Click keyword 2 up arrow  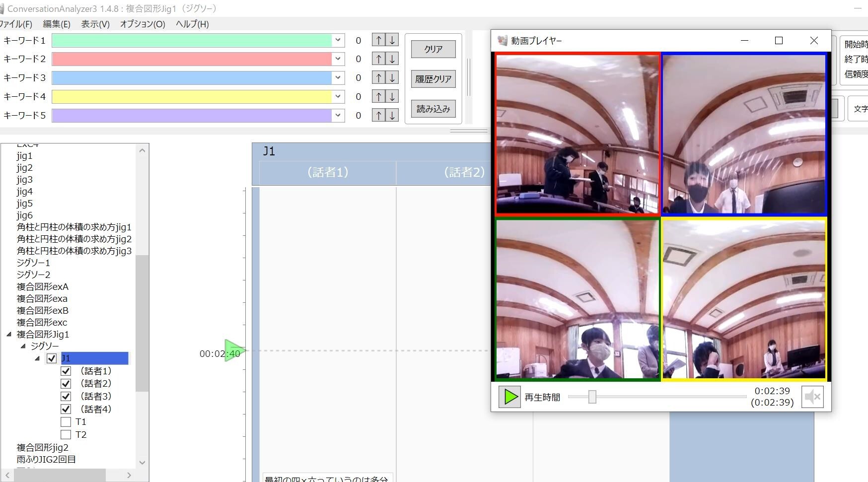tap(379, 59)
